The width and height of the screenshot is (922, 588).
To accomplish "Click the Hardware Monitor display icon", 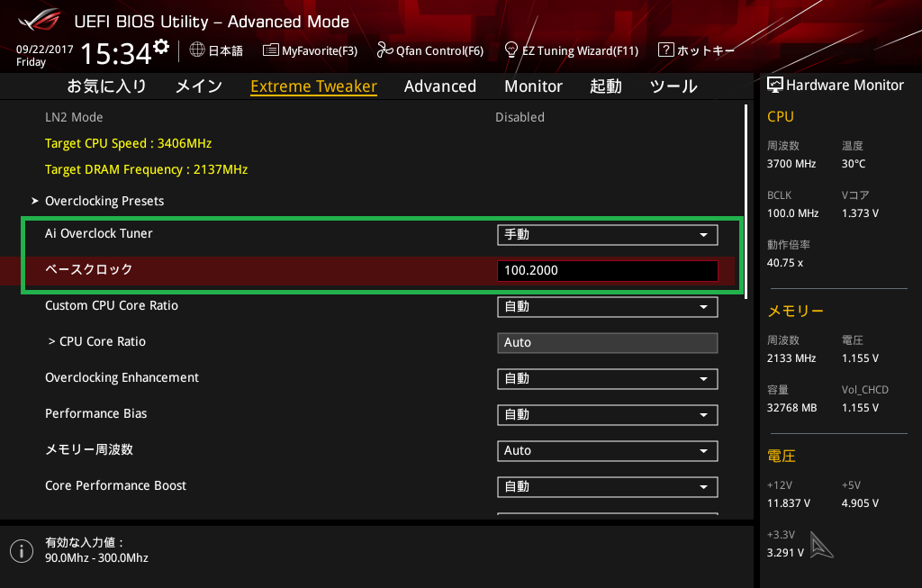I will point(775,85).
